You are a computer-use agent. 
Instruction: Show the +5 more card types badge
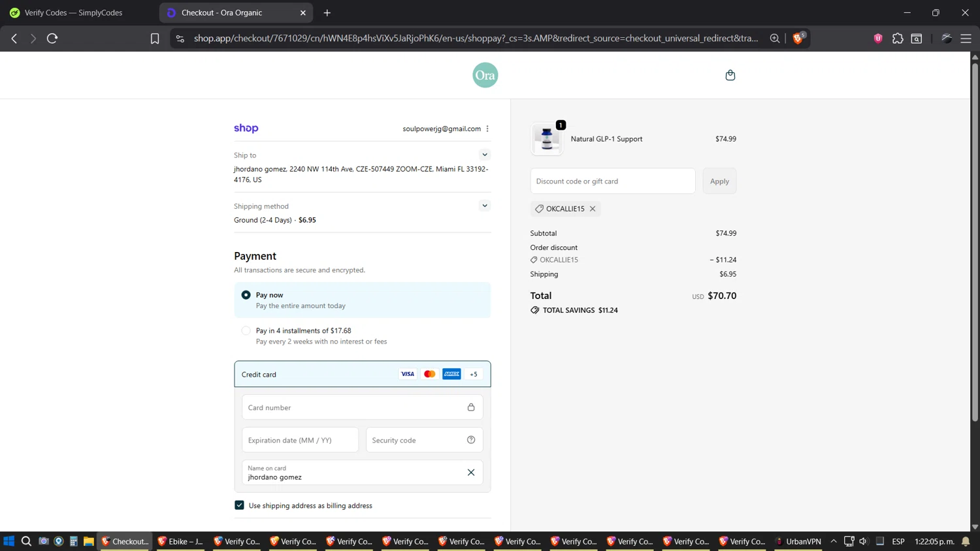(474, 374)
